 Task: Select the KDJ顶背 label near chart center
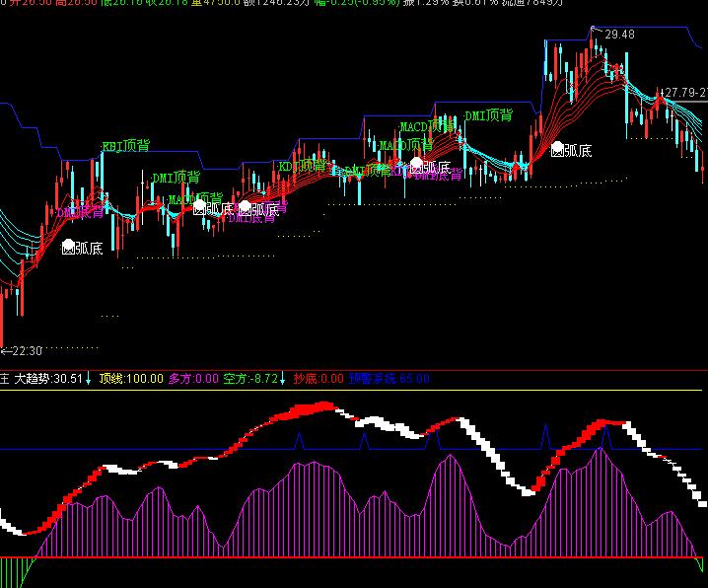302,166
